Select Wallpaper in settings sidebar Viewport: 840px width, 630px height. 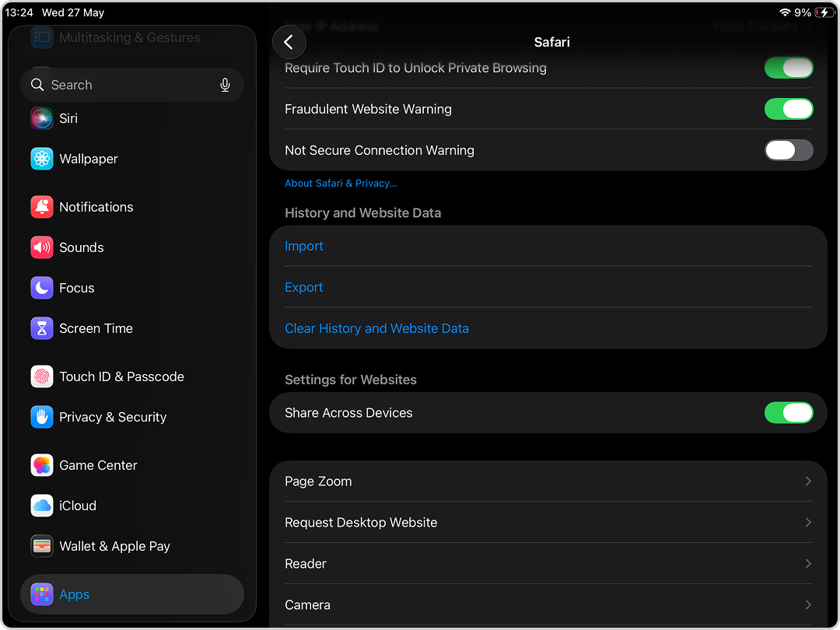pos(132,159)
